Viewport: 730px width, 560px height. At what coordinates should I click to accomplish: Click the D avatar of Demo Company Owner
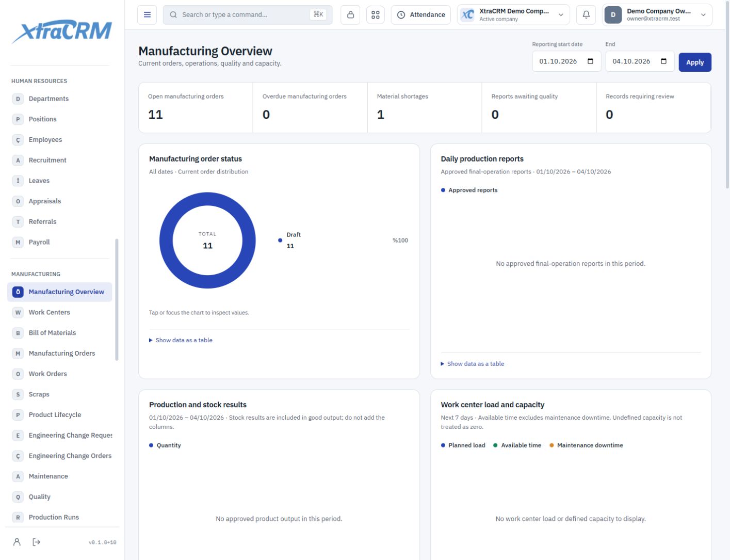click(613, 15)
